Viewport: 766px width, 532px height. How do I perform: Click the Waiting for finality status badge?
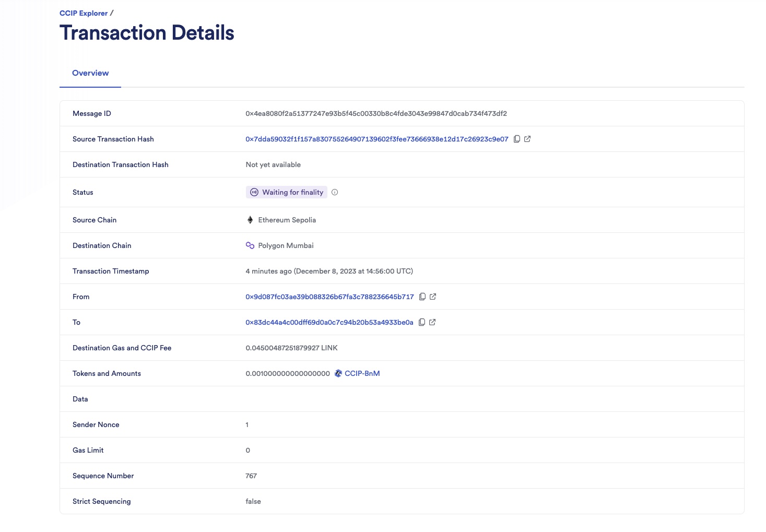click(287, 192)
